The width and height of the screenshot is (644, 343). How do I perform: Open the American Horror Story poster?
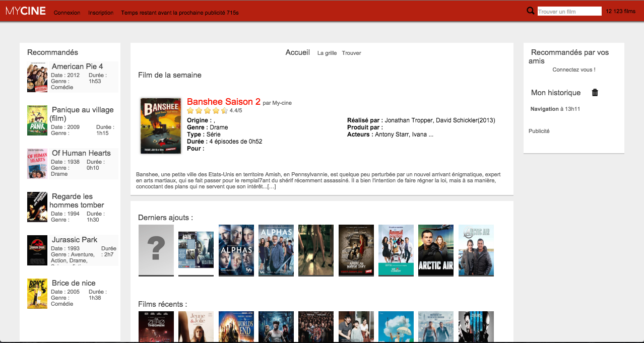coord(356,250)
